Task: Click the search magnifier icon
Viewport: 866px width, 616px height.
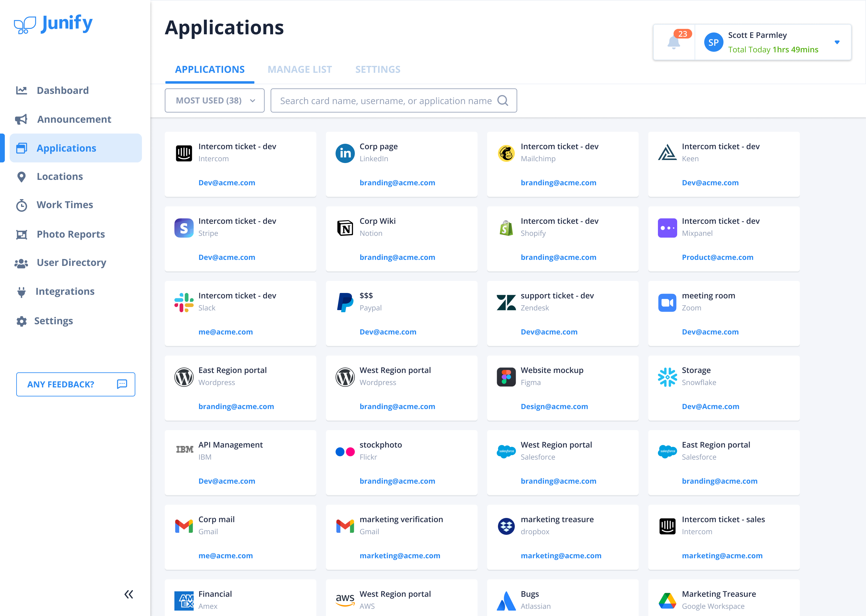Action: (503, 100)
